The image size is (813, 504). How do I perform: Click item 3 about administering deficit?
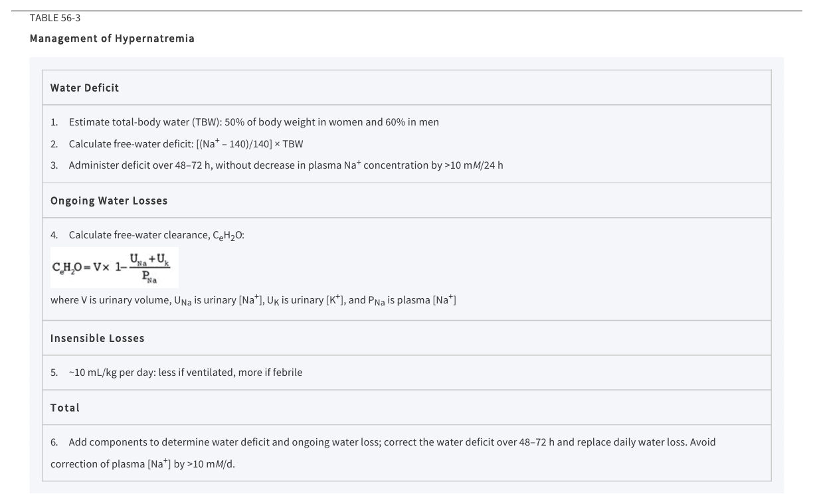[x=276, y=165]
